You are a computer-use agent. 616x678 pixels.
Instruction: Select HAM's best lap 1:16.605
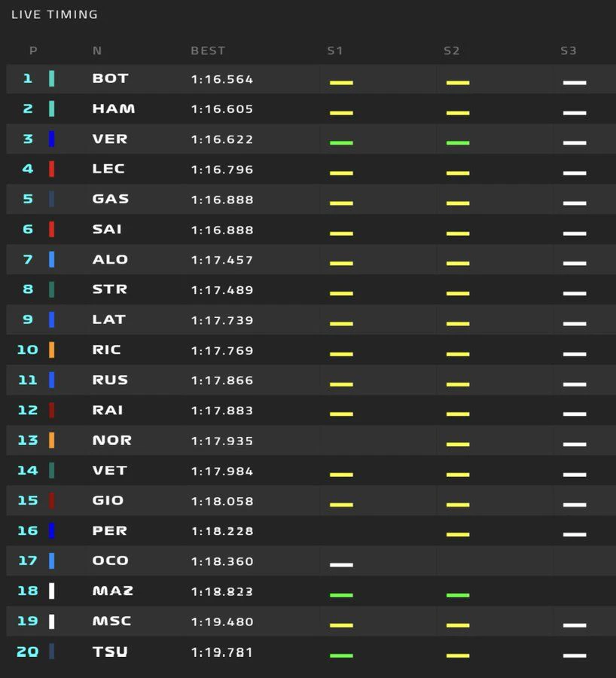pyautogui.click(x=222, y=109)
